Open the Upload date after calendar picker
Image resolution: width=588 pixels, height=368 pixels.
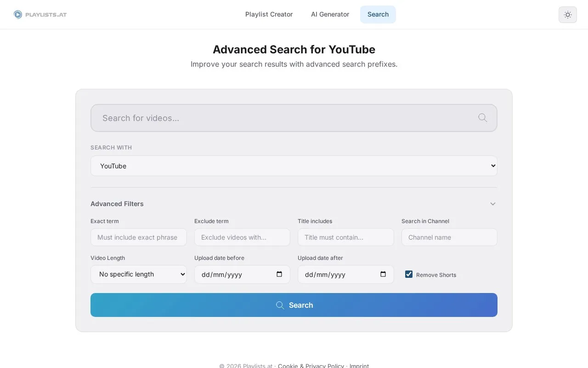[383, 274]
